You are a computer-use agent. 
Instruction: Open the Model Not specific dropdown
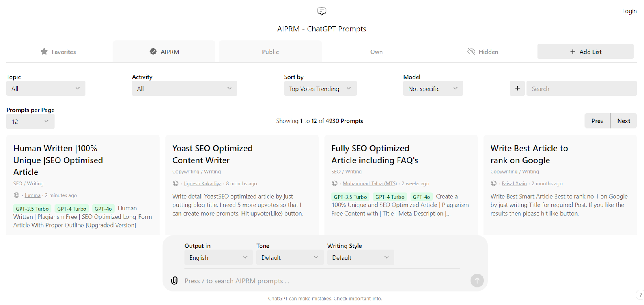[433, 89]
